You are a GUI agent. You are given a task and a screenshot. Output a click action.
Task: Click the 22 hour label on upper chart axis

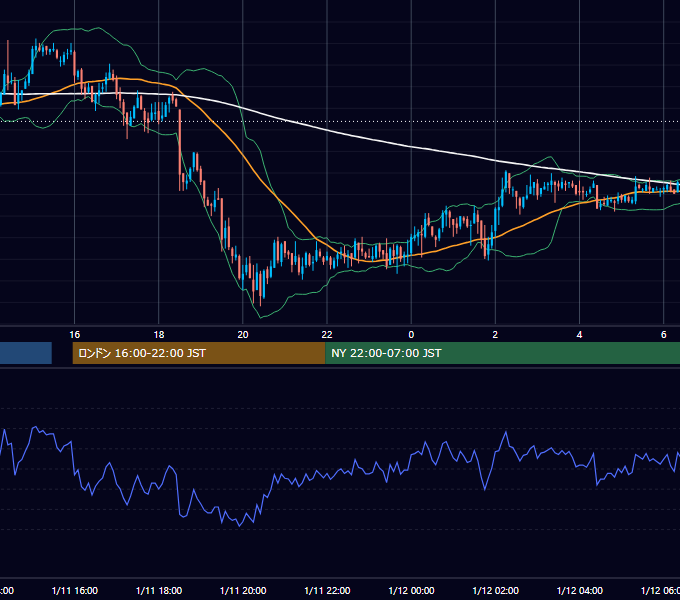coord(327,335)
